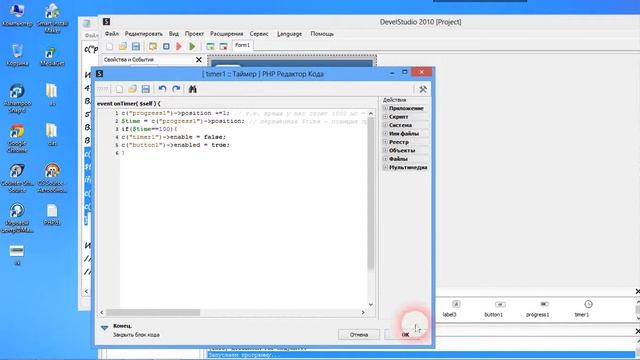Open Smart Install Maker desktop icon
640x360 pixels.
pyautogui.click(x=52, y=18)
